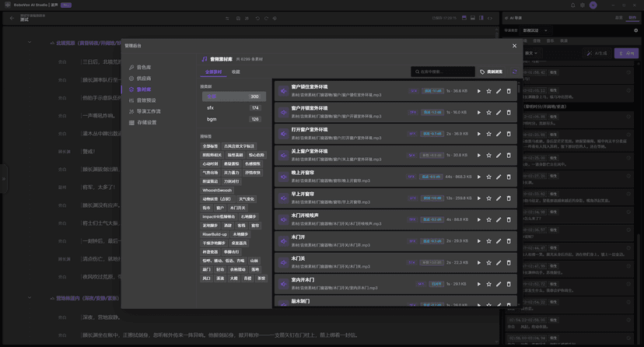Click the pencil icon for 室内开木门
Viewport: 644px width, 347px height.
tap(499, 284)
